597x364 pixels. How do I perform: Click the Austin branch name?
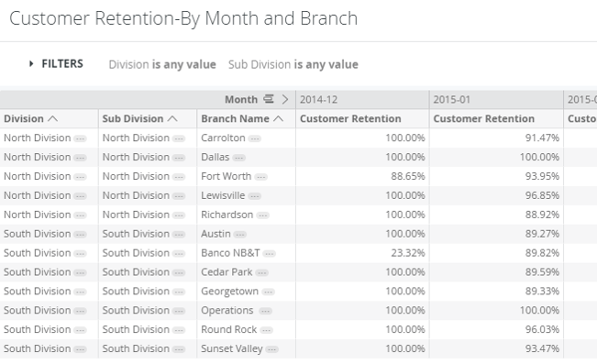pos(216,234)
